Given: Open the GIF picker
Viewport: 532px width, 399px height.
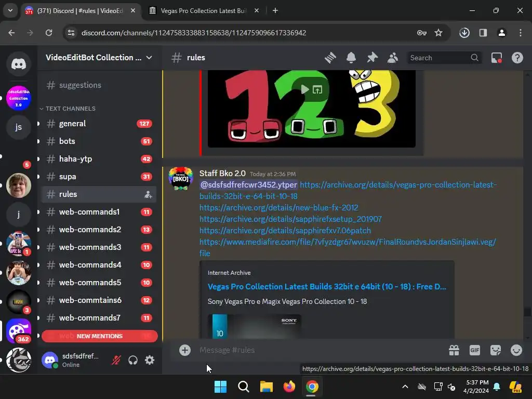Looking at the screenshot, I should [x=475, y=350].
